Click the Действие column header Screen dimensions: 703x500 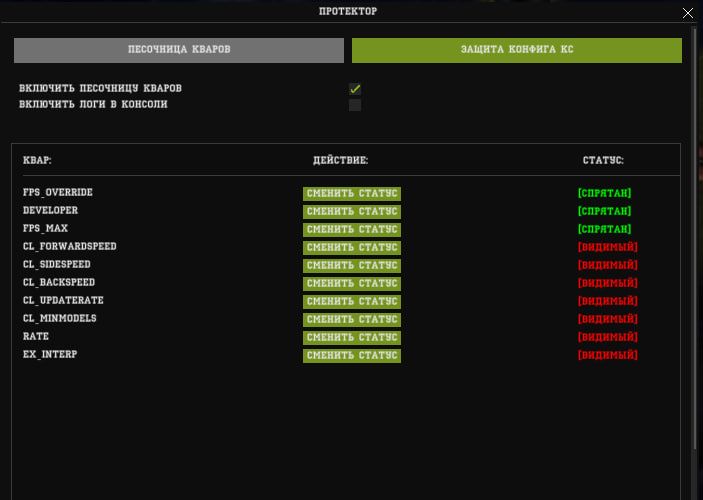(x=341, y=160)
